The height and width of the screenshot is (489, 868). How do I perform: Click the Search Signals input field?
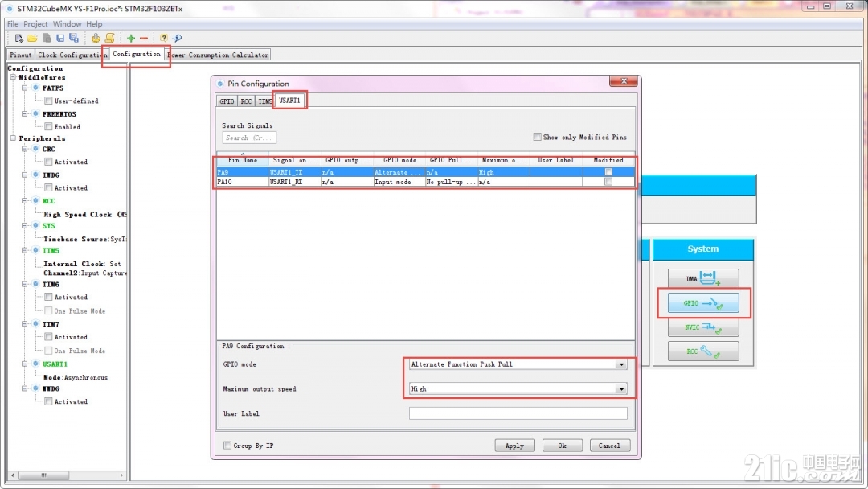tap(249, 138)
